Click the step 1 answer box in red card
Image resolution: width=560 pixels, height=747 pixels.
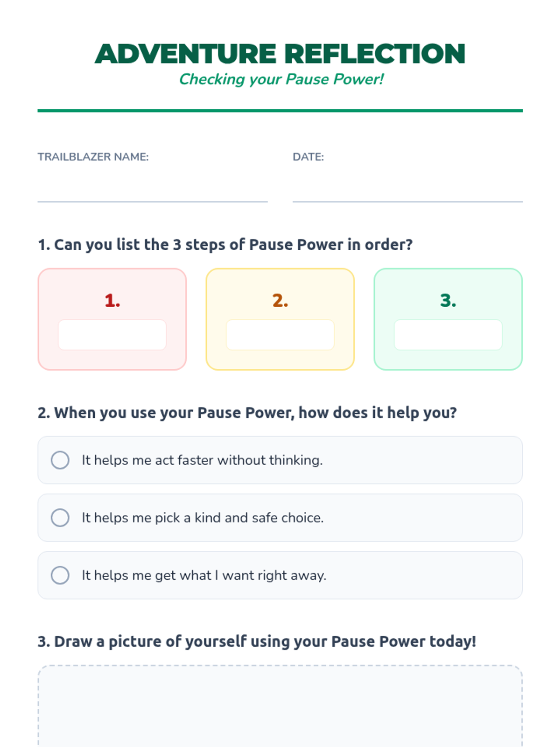coord(112,335)
